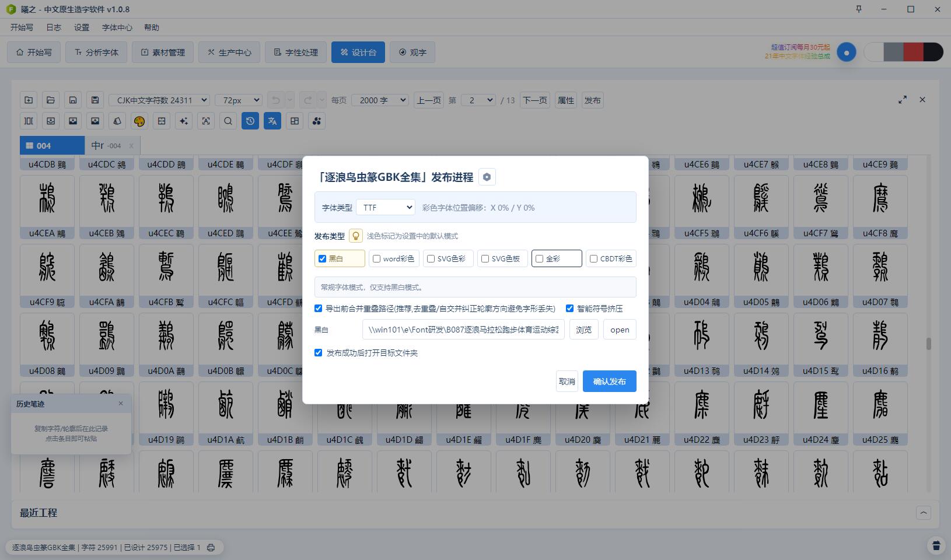
Task: Open the redo history dropdown arrow
Action: click(x=322, y=100)
